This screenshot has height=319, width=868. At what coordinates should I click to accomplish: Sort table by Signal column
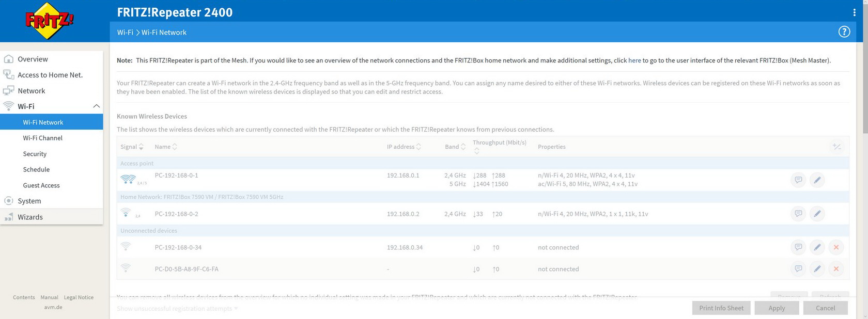tap(132, 147)
